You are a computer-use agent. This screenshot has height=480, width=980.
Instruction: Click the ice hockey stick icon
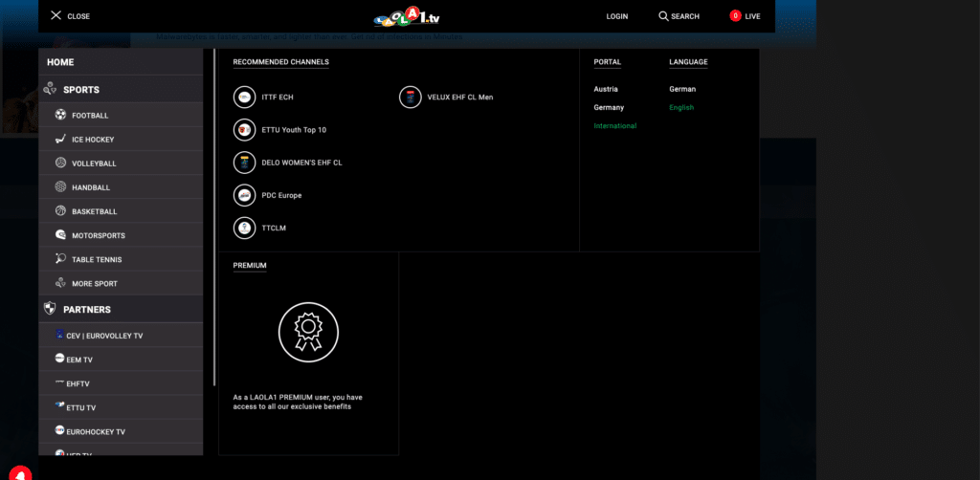pos(60,139)
